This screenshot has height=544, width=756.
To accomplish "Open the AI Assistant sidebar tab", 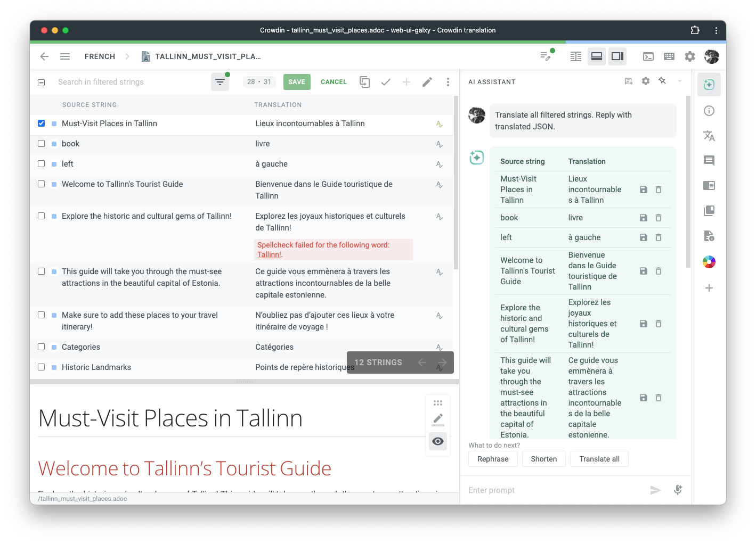I will pyautogui.click(x=709, y=85).
